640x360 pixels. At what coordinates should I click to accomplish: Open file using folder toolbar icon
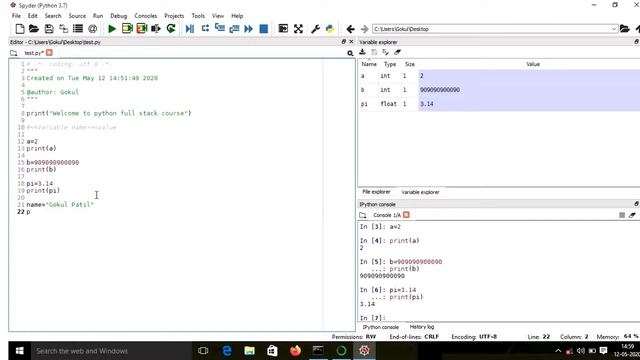34,29
